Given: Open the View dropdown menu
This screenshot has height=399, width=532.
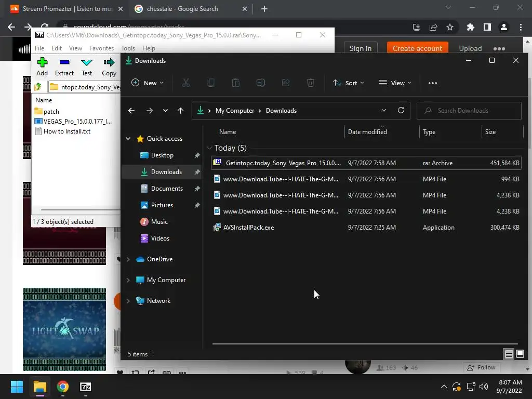Looking at the screenshot, I should coord(395,83).
